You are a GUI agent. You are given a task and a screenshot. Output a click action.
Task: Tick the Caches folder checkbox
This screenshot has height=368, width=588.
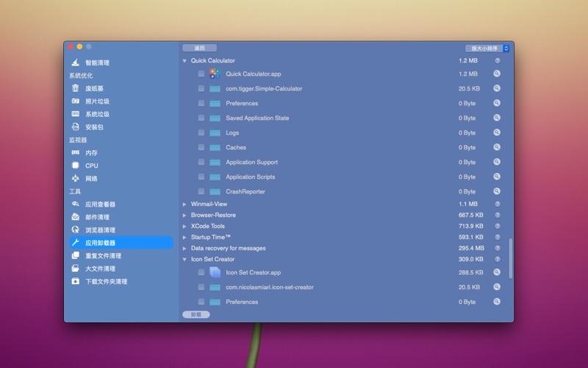click(x=201, y=147)
